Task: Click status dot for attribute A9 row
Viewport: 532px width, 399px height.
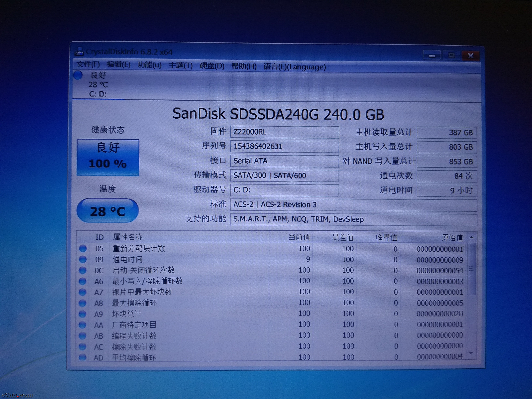Action: coord(82,314)
